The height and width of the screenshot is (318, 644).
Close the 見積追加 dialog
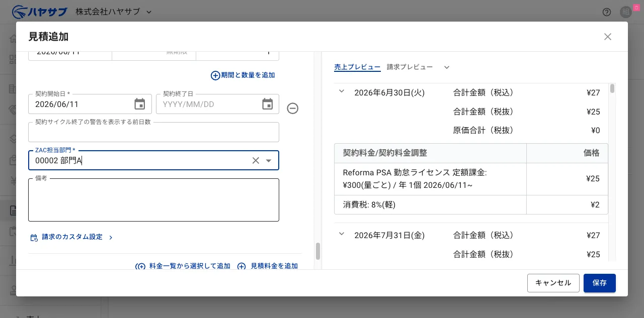608,37
